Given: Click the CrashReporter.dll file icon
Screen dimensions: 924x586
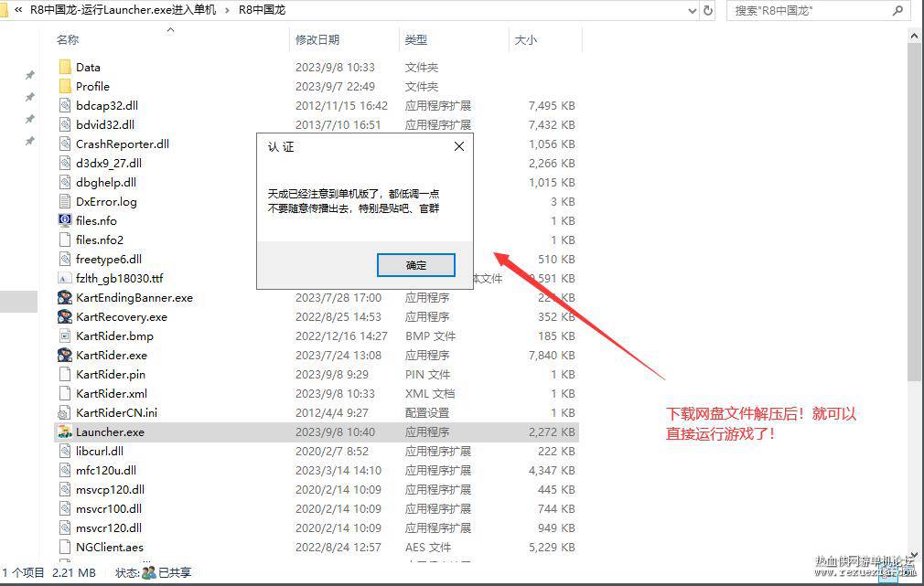Looking at the screenshot, I should tap(65, 144).
